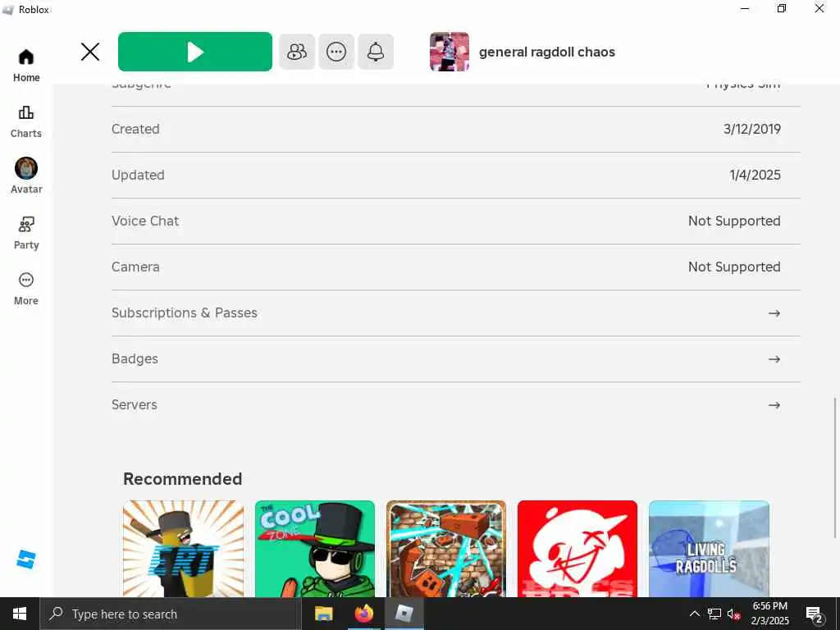The width and height of the screenshot is (840, 630).
Task: Select the Updated date 1/4/2025
Action: [755, 176]
